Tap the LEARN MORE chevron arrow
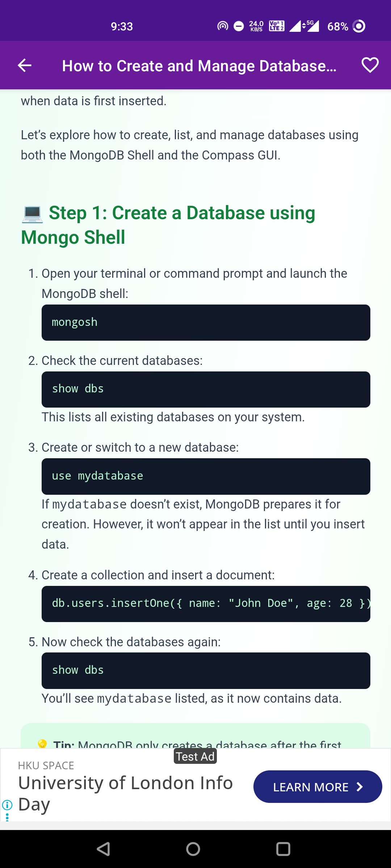 [x=360, y=787]
